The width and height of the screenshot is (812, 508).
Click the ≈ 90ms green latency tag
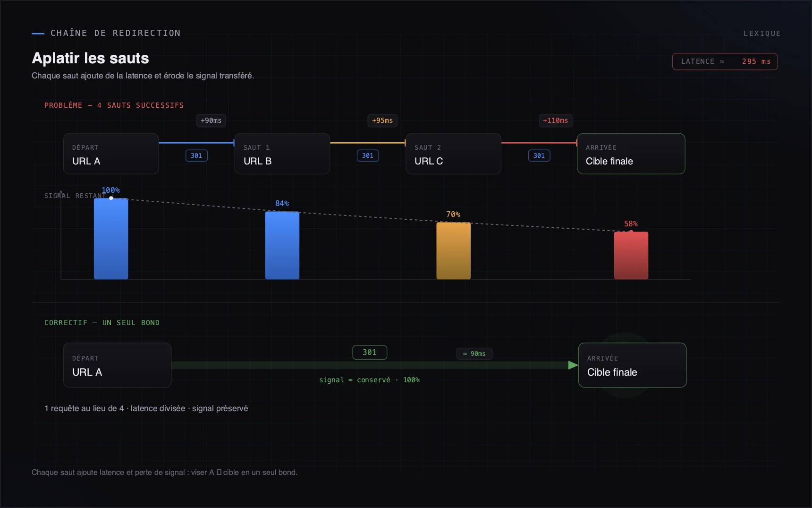(x=474, y=353)
